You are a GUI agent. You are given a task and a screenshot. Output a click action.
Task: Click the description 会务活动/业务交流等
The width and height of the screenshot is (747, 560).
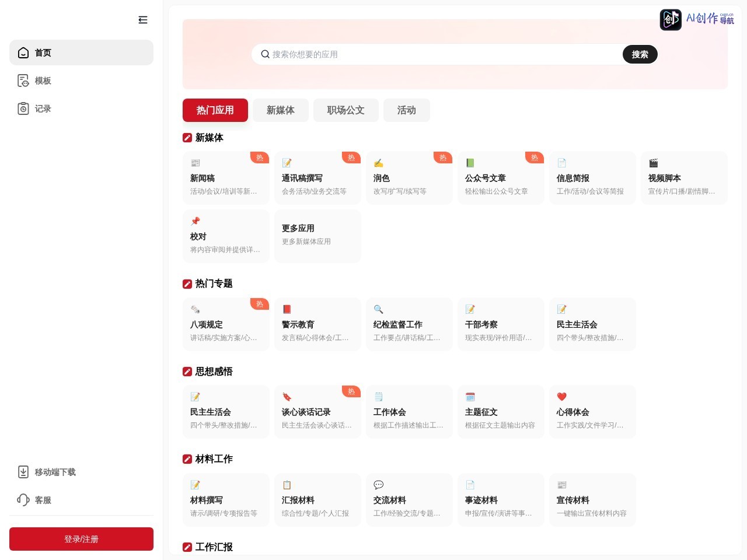(314, 191)
